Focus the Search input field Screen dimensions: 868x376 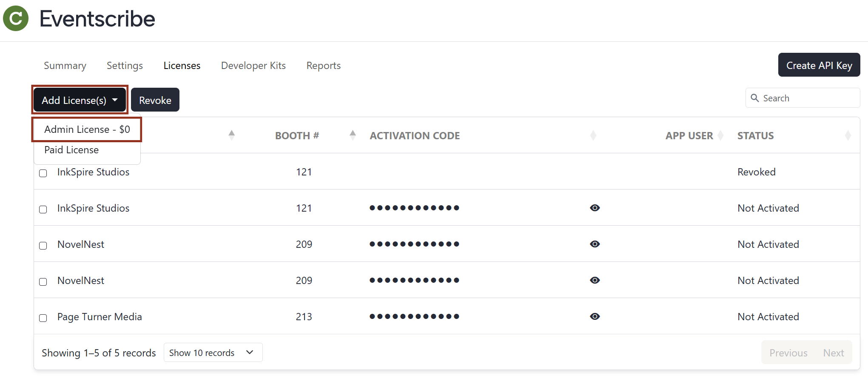(803, 98)
